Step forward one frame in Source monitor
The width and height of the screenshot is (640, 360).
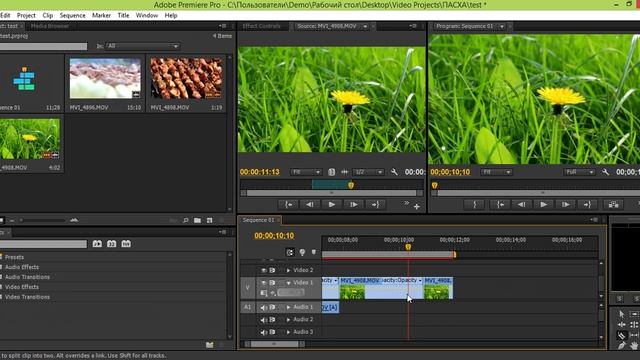coord(353,204)
